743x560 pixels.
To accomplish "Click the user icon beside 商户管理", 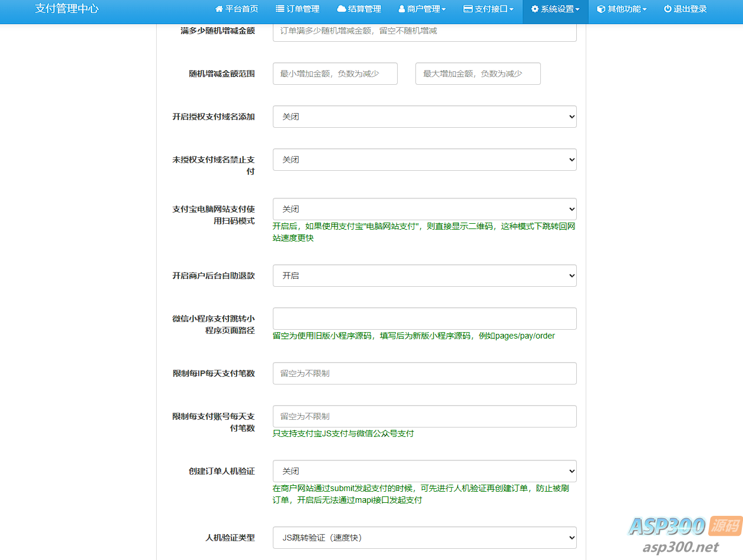I will [x=402, y=9].
